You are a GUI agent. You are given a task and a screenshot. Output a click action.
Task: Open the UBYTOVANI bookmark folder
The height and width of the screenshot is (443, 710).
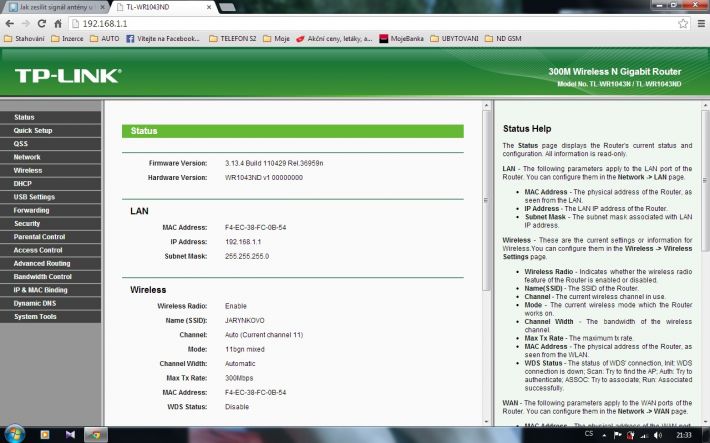pyautogui.click(x=454, y=39)
